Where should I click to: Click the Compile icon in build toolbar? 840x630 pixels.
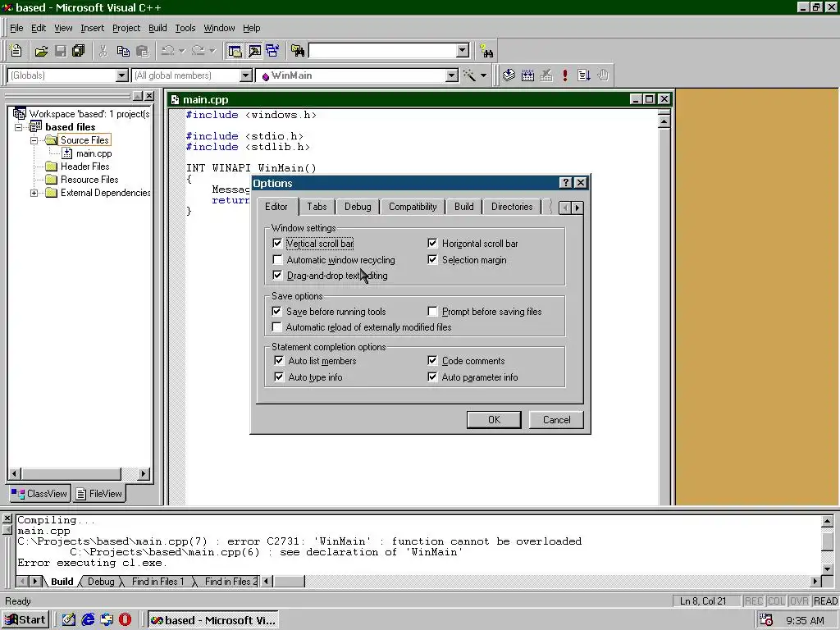[x=509, y=75]
